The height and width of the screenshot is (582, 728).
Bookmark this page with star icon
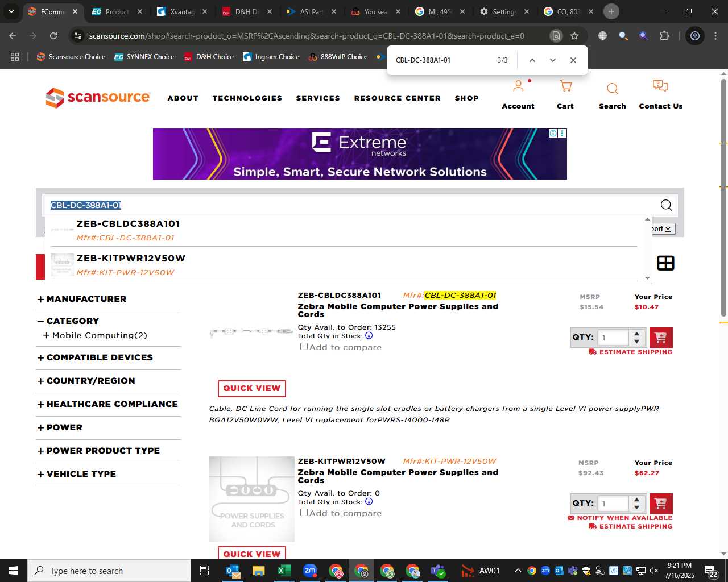574,36
